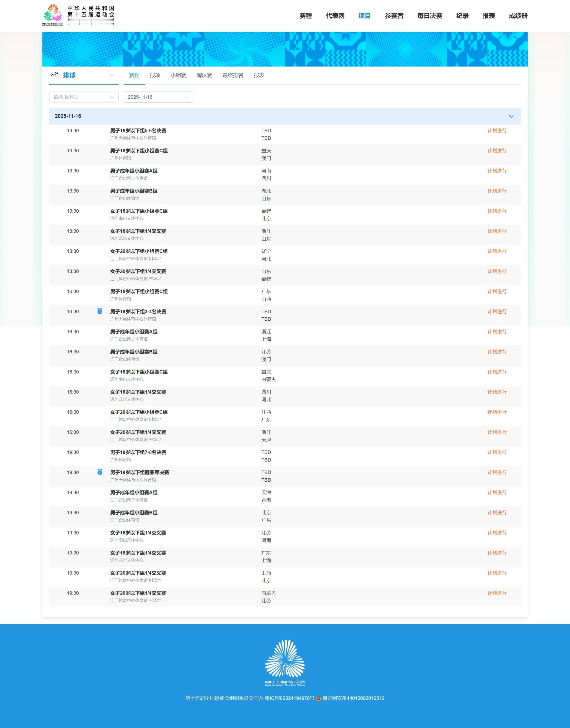570x728 pixels.
Task: Click the volleyball sport icon next to 排球
Action: pyautogui.click(x=54, y=75)
